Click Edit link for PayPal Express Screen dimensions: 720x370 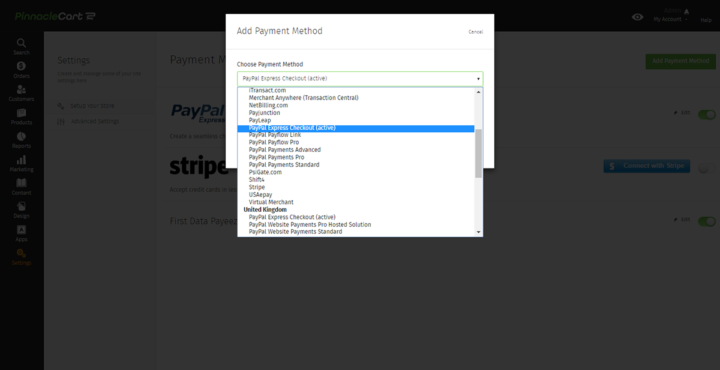point(682,112)
